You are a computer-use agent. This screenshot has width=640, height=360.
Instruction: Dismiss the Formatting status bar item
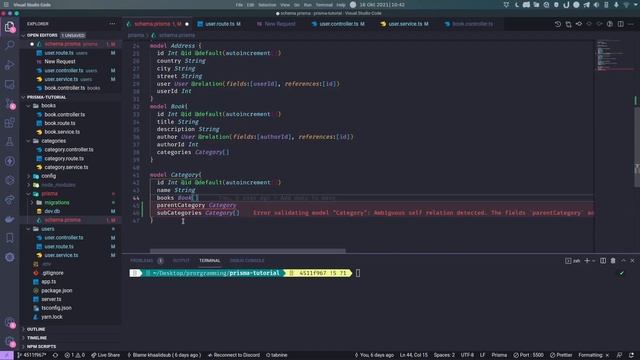[x=607, y=355]
